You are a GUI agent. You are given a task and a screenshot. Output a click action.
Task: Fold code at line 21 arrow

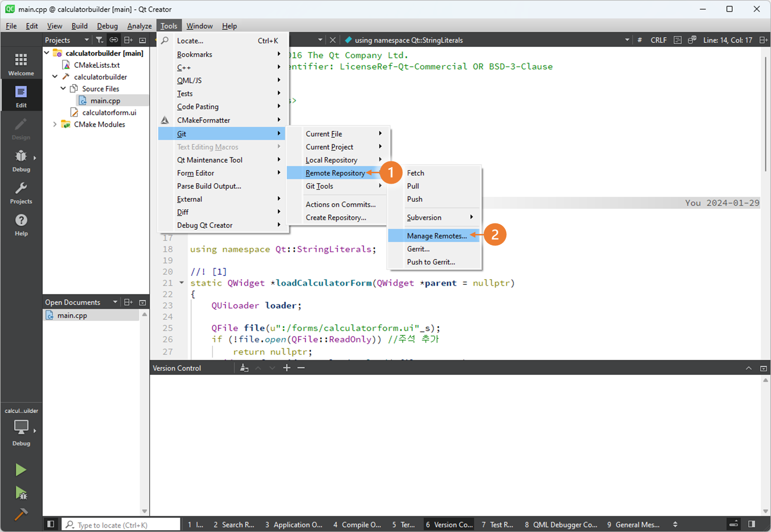tap(181, 283)
